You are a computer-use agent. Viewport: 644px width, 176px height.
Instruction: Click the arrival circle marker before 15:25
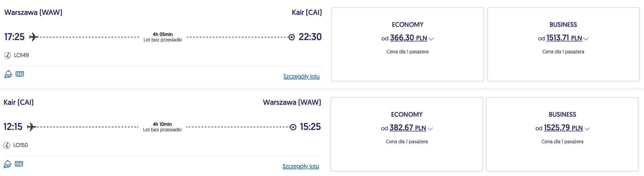tap(293, 127)
